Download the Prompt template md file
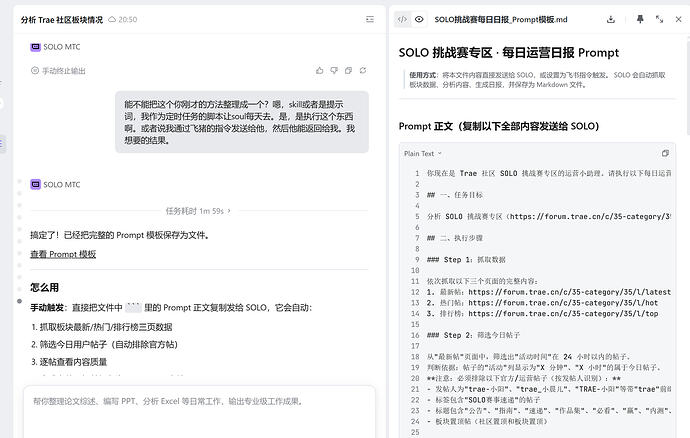Screen dimensions: 690x438 pos(611,19)
